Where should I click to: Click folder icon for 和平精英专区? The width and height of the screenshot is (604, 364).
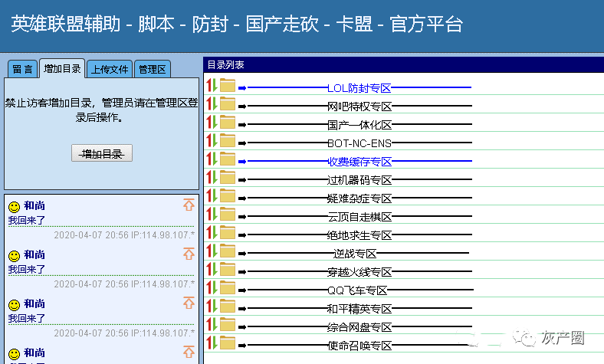click(228, 307)
